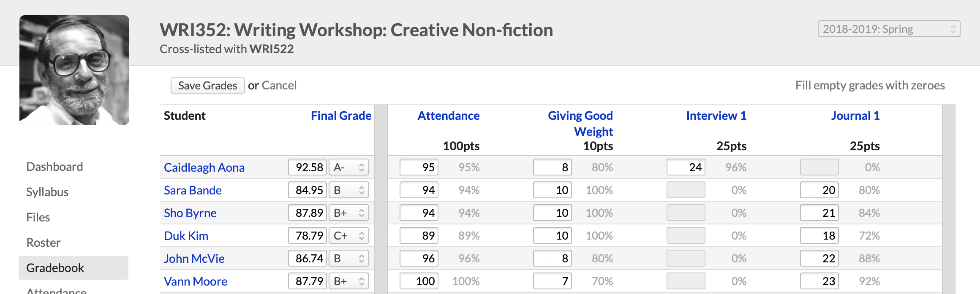Select the Gradebook sidebar item

pos(73,268)
